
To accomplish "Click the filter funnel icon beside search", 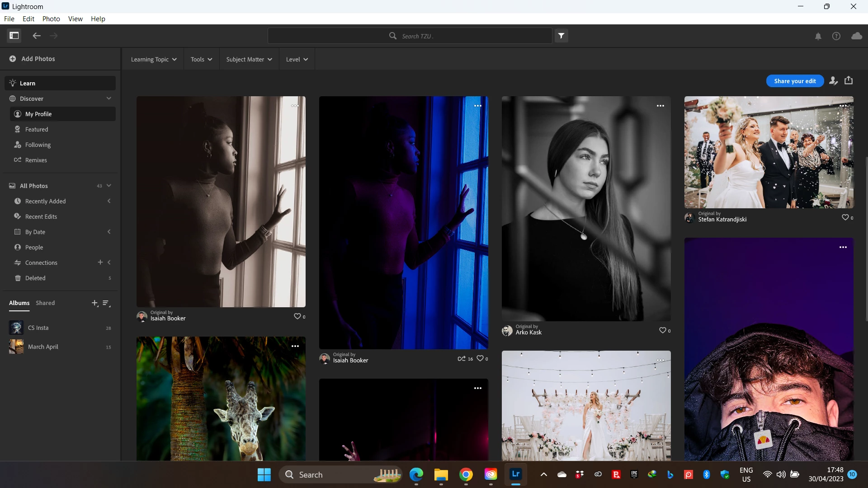I will click(561, 36).
